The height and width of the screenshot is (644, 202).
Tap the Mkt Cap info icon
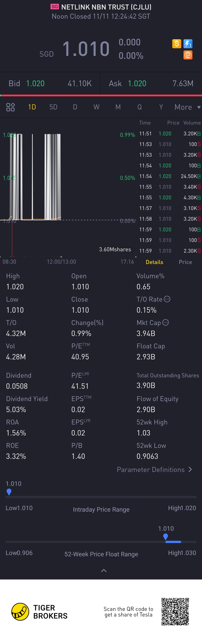[x=166, y=323]
